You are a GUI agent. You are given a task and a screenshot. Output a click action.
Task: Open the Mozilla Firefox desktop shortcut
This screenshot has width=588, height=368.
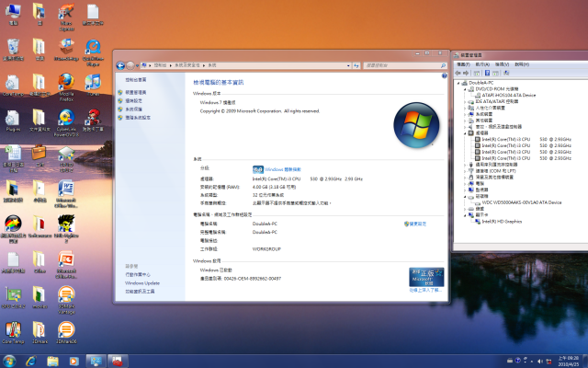pyautogui.click(x=66, y=86)
